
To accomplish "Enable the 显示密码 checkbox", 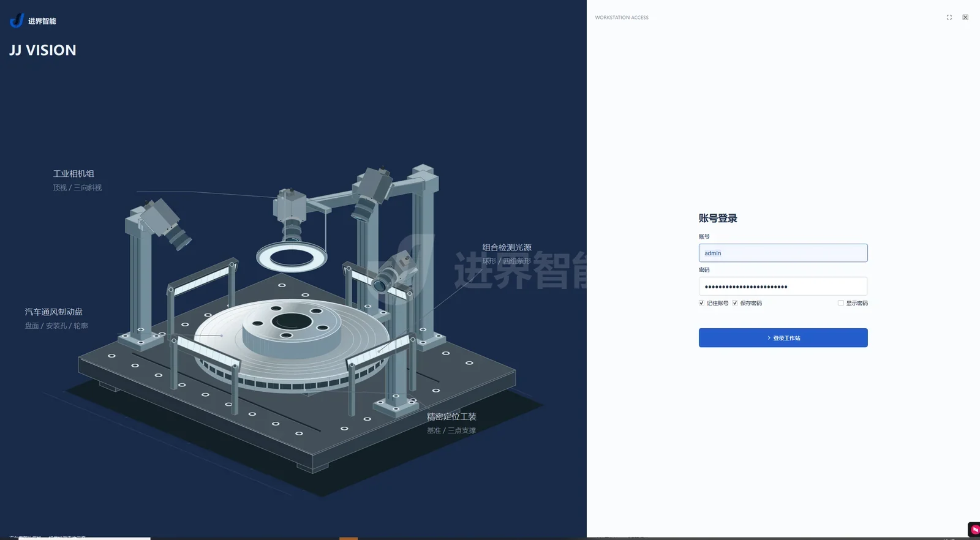I will click(x=841, y=303).
